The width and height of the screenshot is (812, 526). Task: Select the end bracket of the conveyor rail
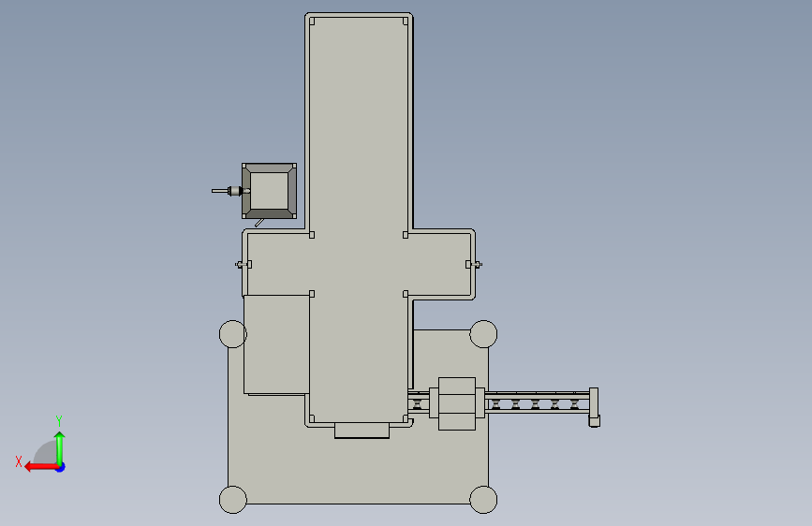594,407
